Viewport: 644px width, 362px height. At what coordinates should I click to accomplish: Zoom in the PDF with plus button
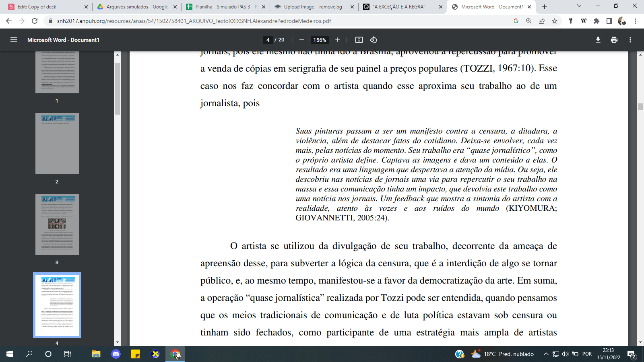pyautogui.click(x=338, y=40)
